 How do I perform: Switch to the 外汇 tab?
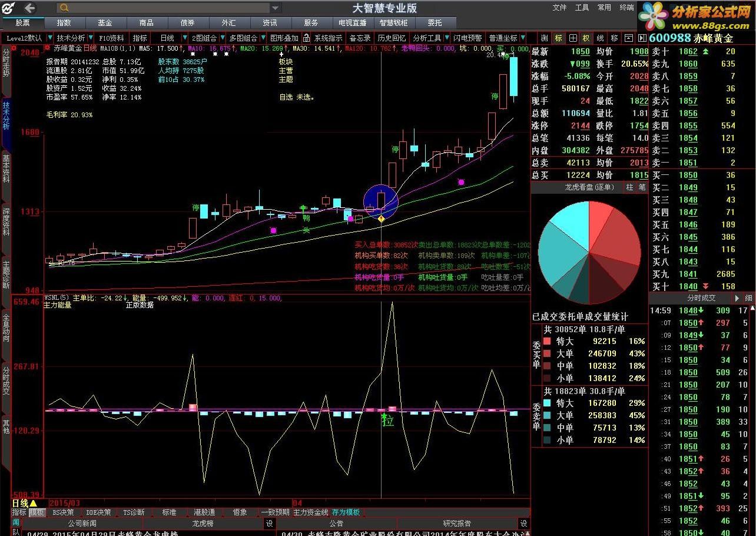(x=228, y=23)
